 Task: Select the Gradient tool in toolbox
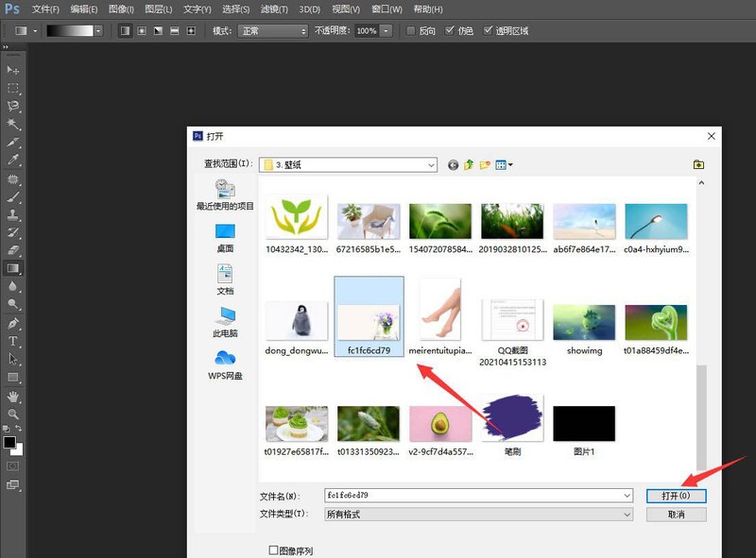(13, 268)
